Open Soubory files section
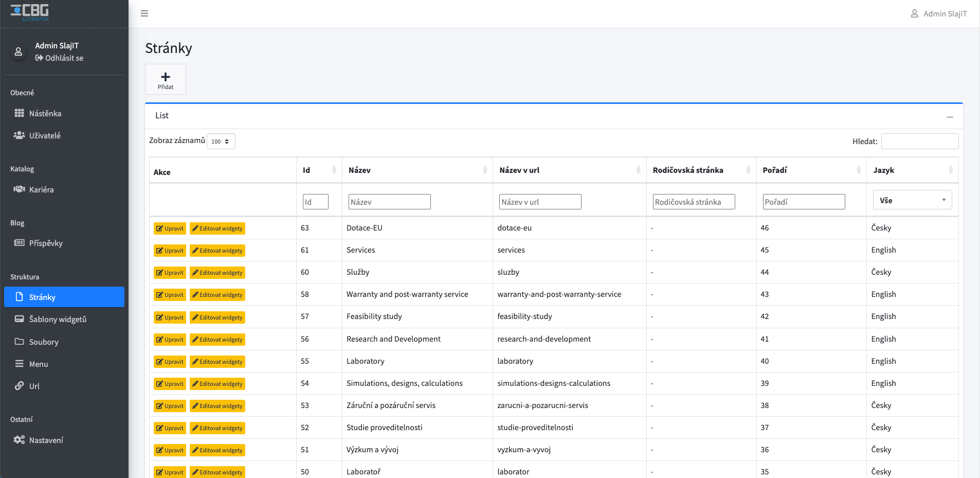The height and width of the screenshot is (478, 980). pos(44,342)
